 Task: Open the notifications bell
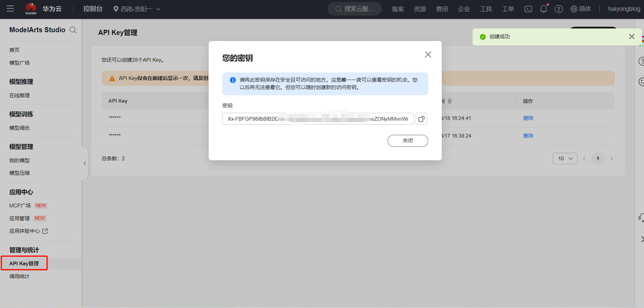click(543, 9)
